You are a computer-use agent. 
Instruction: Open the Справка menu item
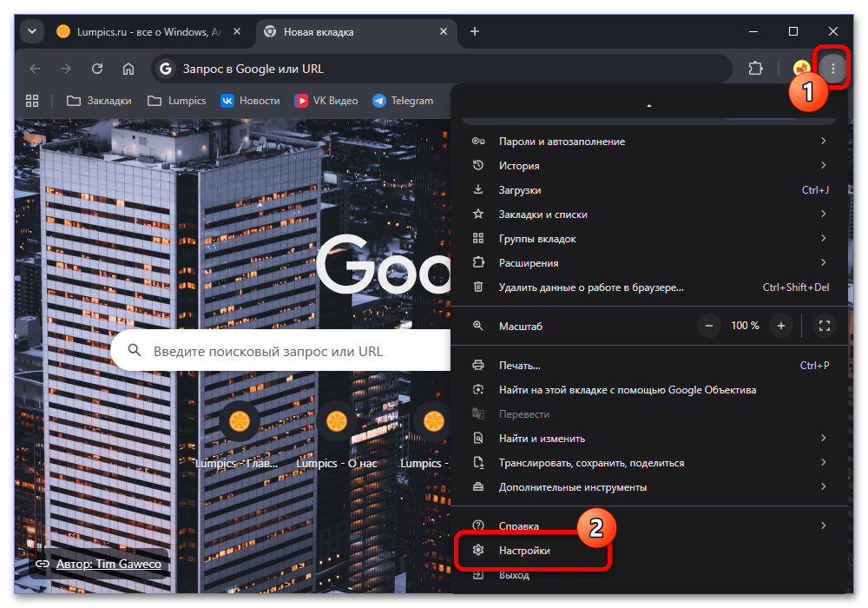pyautogui.click(x=649, y=526)
